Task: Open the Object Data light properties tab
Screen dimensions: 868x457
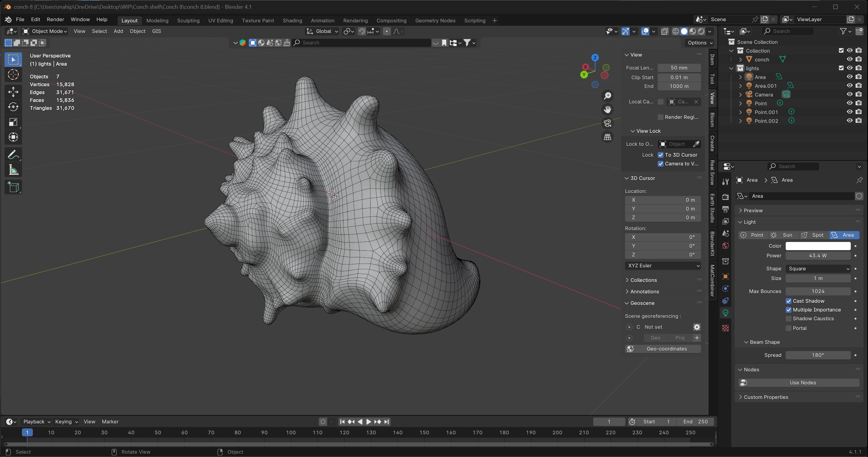Action: coord(726,313)
